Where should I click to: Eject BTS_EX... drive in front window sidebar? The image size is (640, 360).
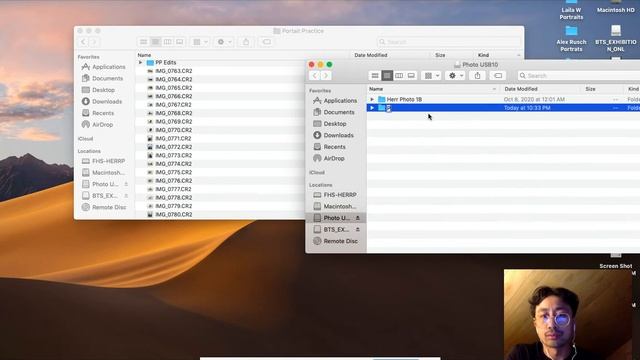tap(358, 229)
